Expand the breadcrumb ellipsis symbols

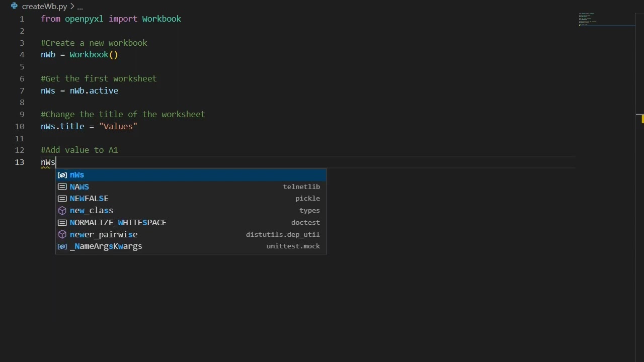[79, 7]
